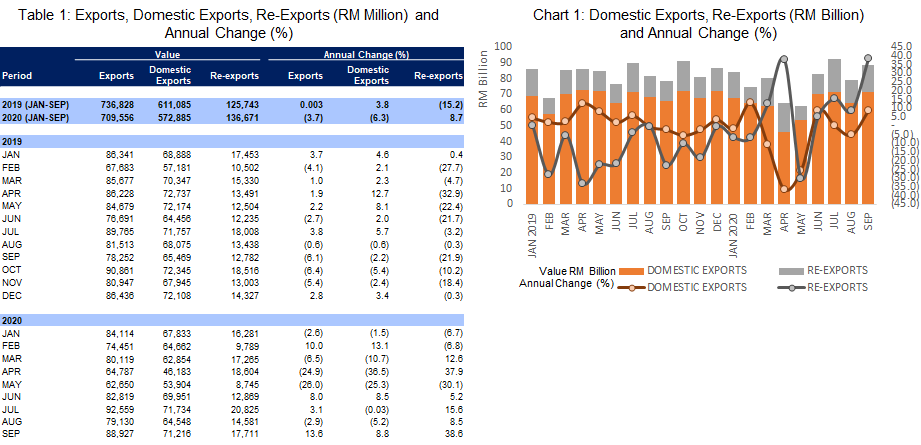921x445 pixels.
Task: Click the Value header group label
Action: 168,53
